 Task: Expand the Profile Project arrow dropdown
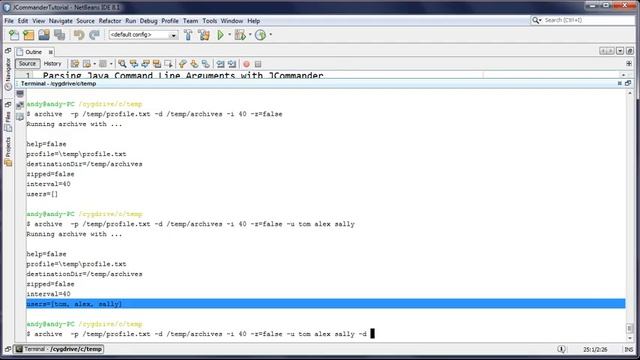(x=270, y=35)
